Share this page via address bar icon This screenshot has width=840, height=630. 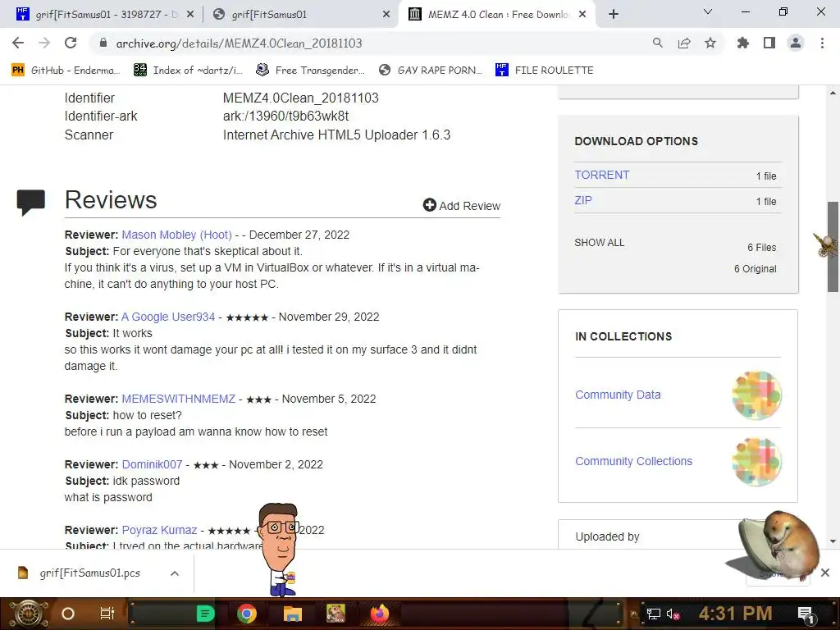tap(684, 43)
